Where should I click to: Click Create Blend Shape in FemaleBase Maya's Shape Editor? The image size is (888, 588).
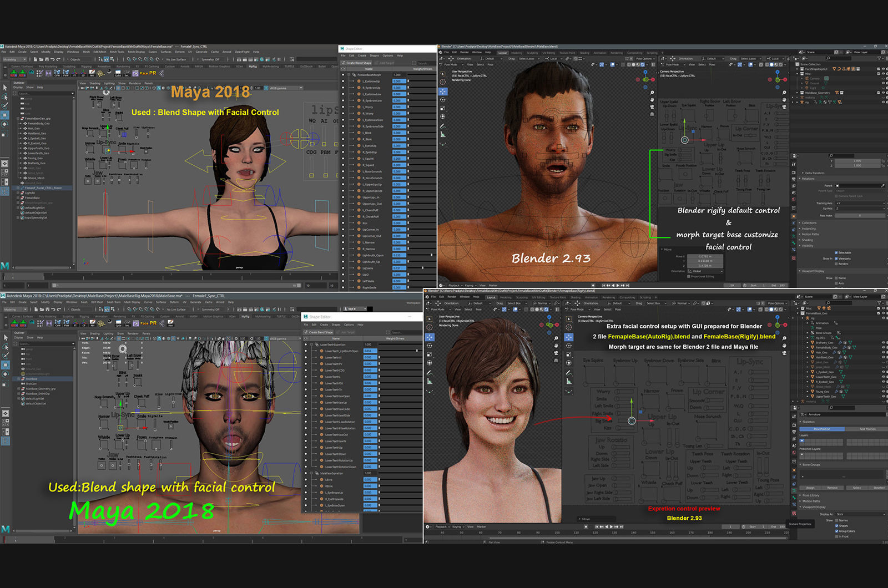tap(357, 63)
